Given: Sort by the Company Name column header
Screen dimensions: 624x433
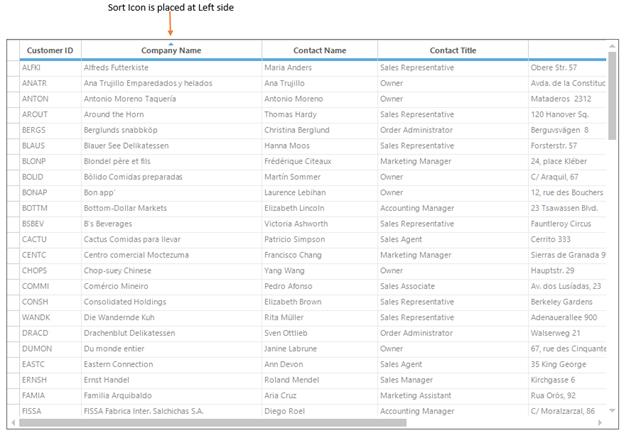Looking at the screenshot, I should 172,50.
